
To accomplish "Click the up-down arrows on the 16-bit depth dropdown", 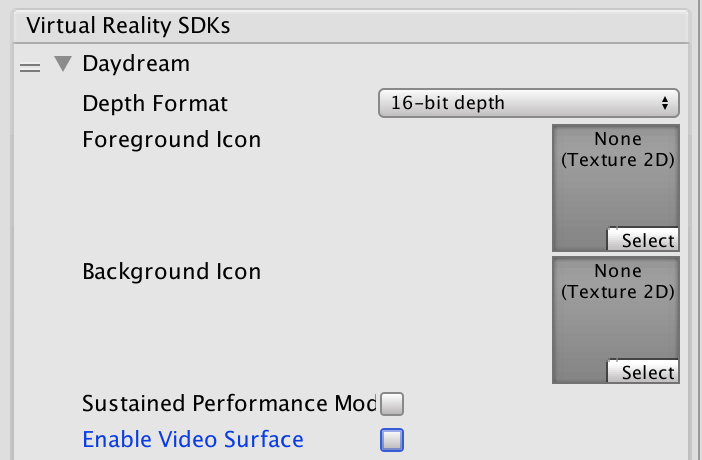I will pyautogui.click(x=665, y=103).
